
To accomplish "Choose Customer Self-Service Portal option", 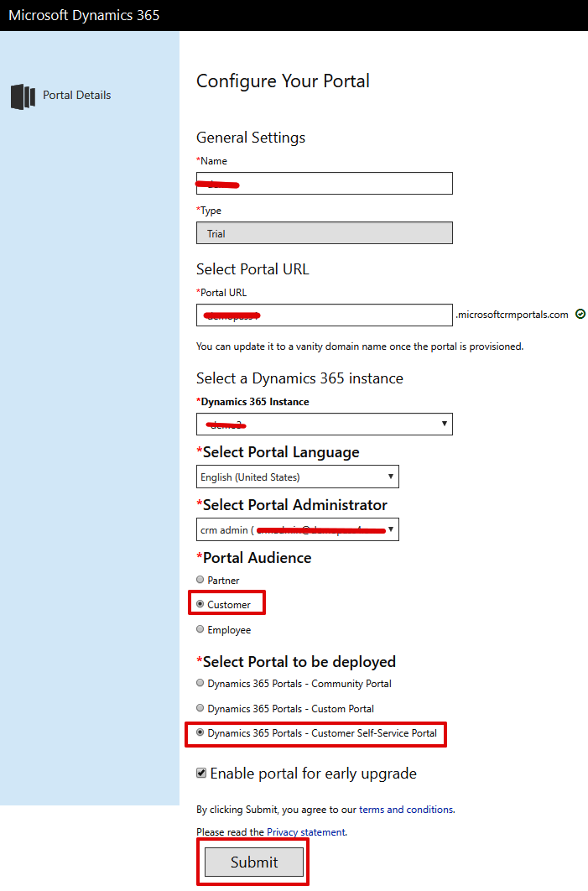I will tap(200, 732).
